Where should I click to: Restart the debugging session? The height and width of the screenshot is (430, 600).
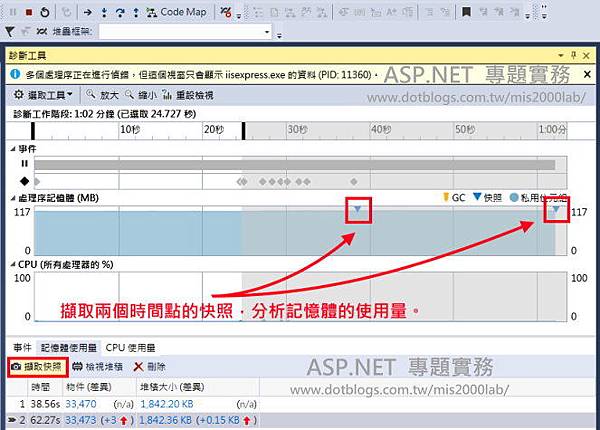(x=45, y=12)
